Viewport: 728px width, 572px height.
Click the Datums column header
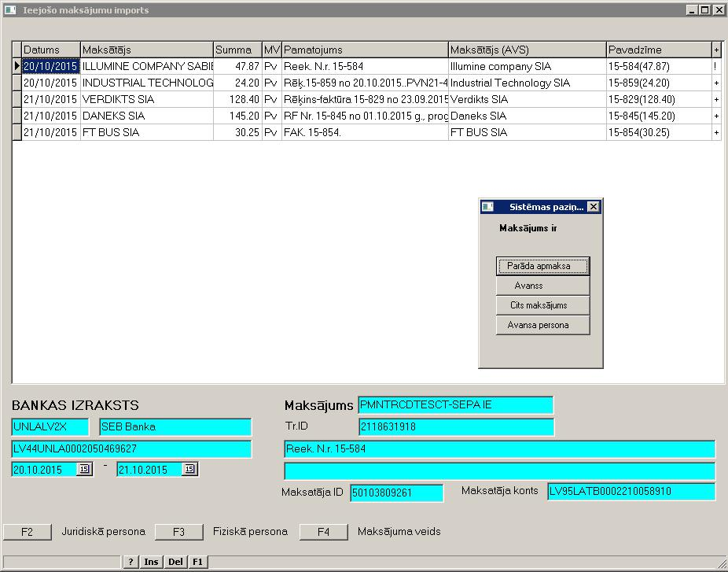51,50
